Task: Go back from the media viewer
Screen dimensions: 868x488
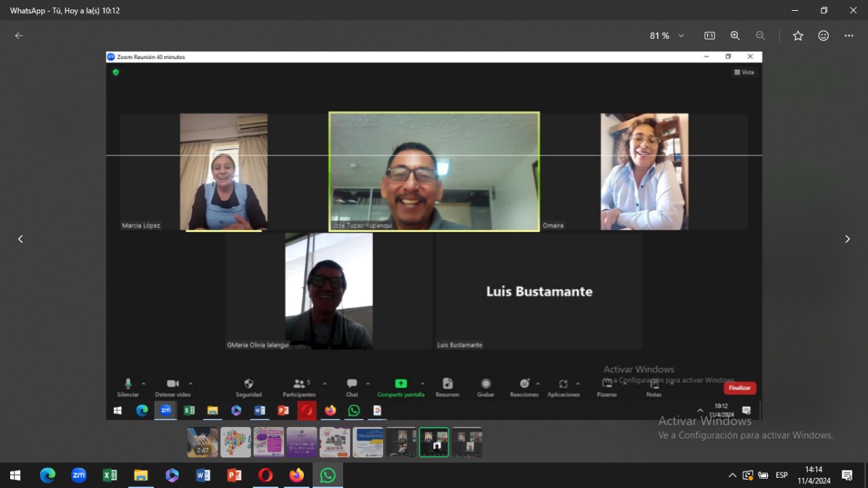Action: [19, 36]
